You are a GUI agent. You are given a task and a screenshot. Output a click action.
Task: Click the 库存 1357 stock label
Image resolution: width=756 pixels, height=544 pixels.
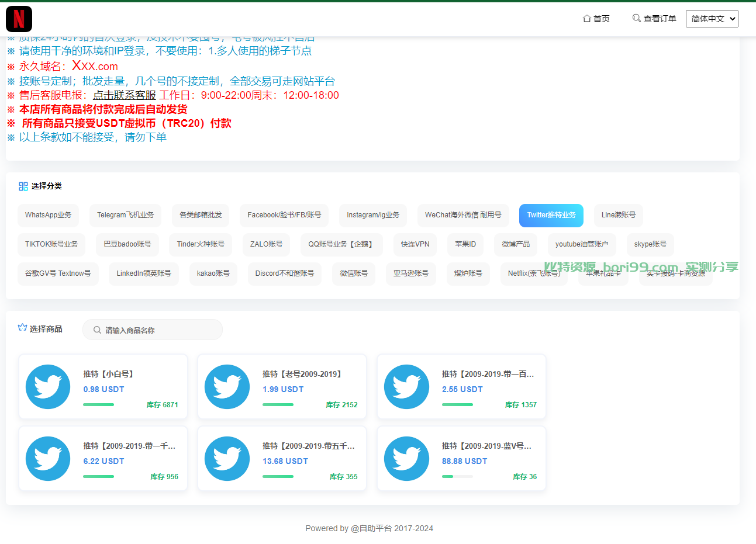[521, 405]
